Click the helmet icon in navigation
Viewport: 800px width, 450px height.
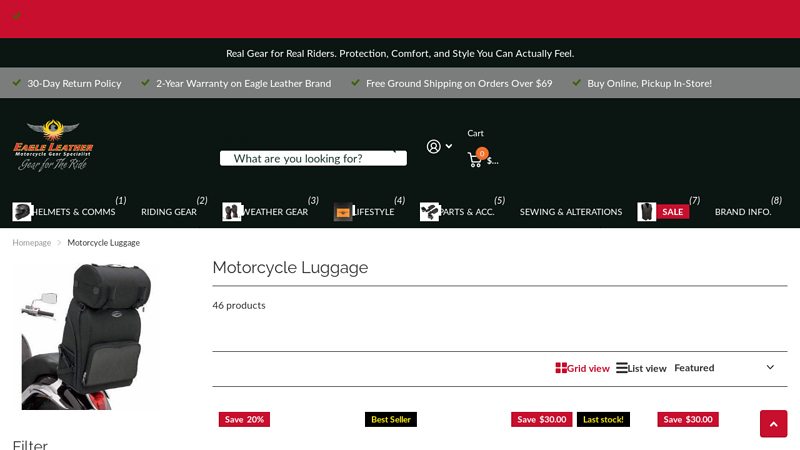coord(22,212)
